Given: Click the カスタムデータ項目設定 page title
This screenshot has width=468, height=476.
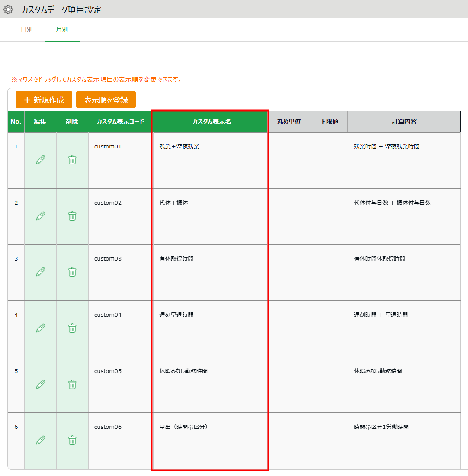Looking at the screenshot, I should coord(61,10).
